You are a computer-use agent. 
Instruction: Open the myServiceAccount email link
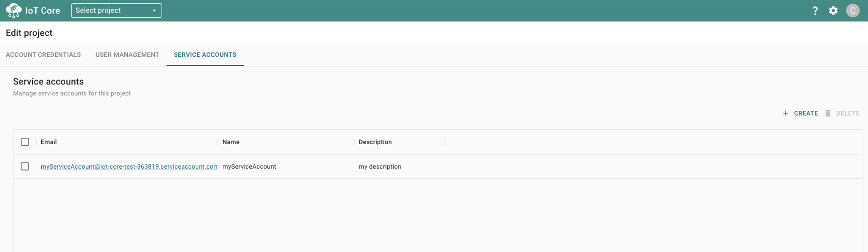[x=129, y=166]
